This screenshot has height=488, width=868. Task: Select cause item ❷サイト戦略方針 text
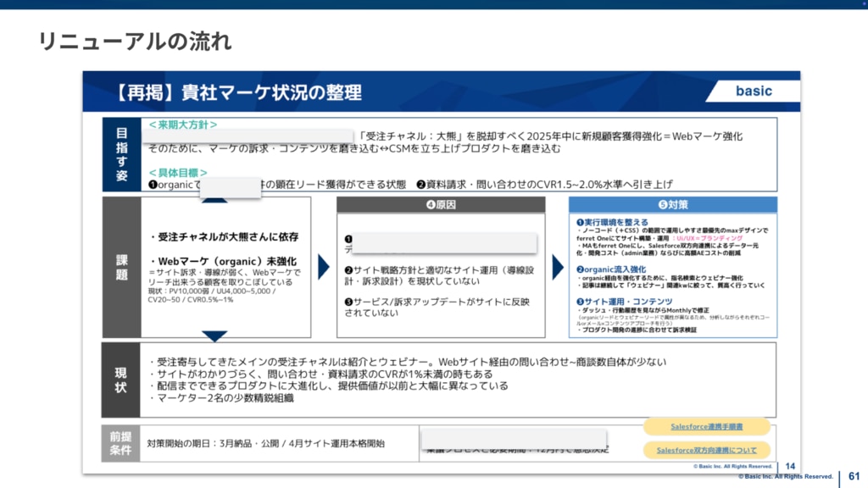pyautogui.click(x=439, y=275)
